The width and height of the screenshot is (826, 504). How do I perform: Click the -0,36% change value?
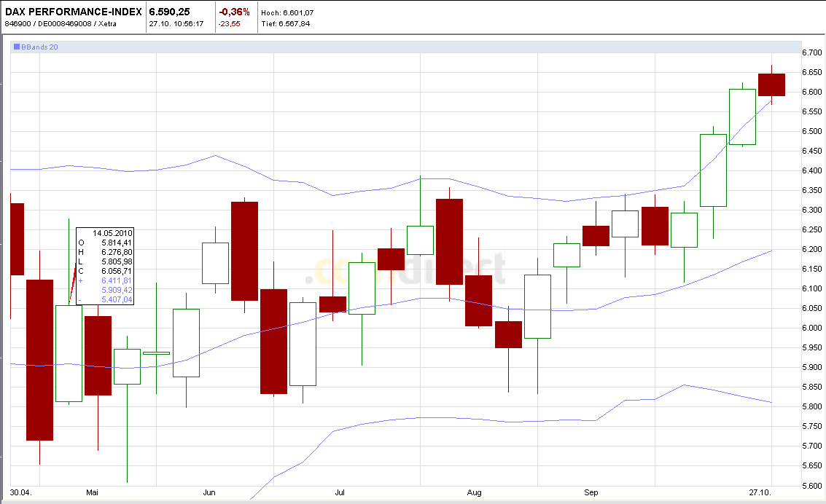pos(234,12)
